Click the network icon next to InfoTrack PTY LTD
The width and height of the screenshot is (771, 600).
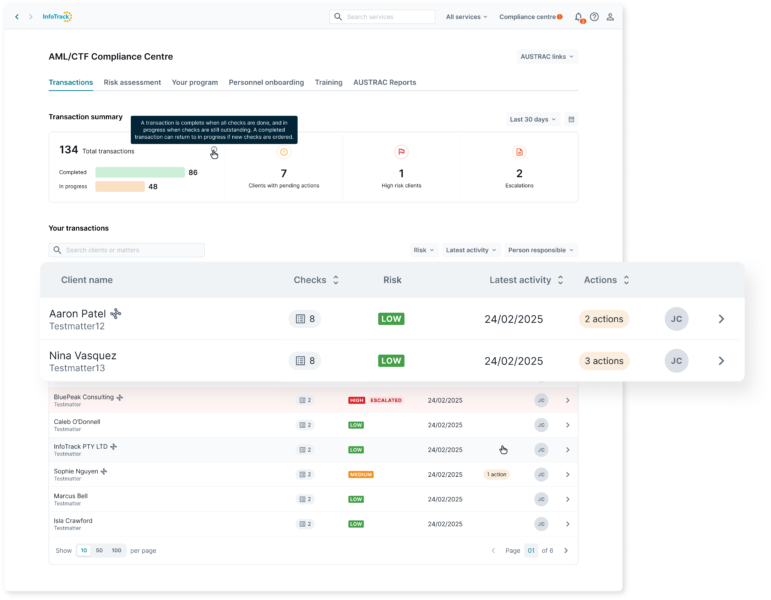point(114,447)
